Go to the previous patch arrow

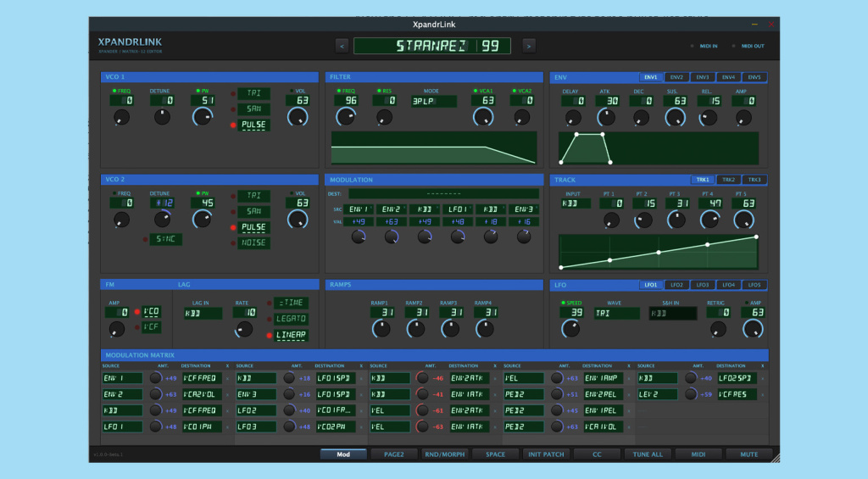tap(342, 46)
